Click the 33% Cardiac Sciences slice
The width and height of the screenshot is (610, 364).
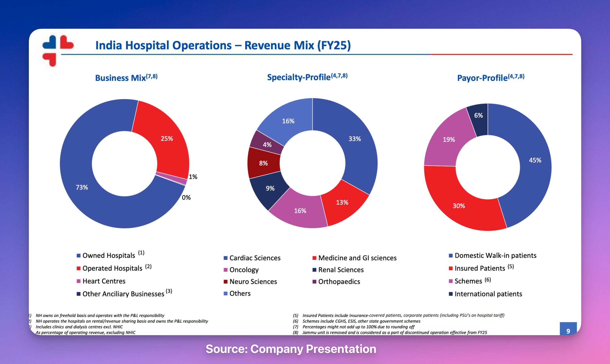355,139
